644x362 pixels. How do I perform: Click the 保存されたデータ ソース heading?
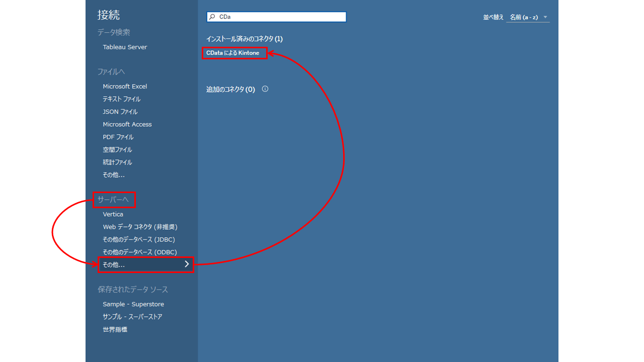click(133, 290)
